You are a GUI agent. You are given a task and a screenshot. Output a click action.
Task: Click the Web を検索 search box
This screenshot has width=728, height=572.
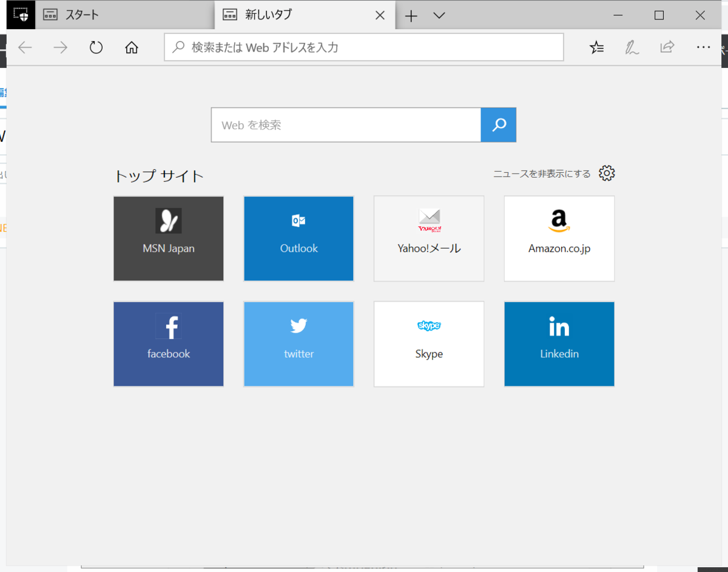(x=346, y=125)
